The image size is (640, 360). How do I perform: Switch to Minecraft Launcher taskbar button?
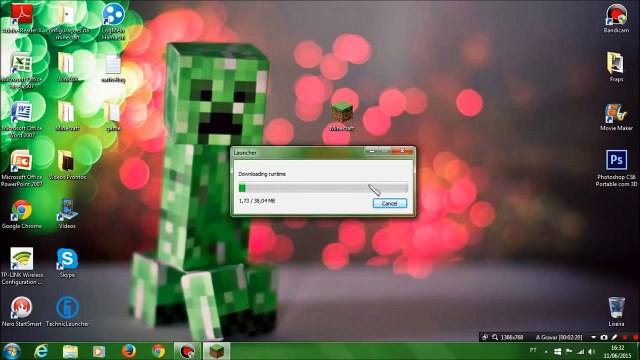[x=217, y=351]
